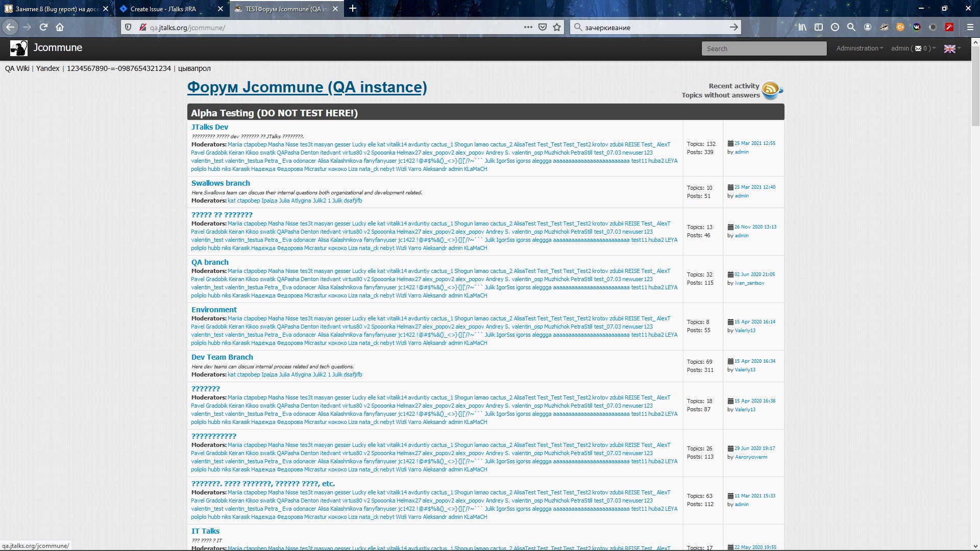980x551 pixels.
Task: Open the JTalks Dev branch
Action: point(210,127)
